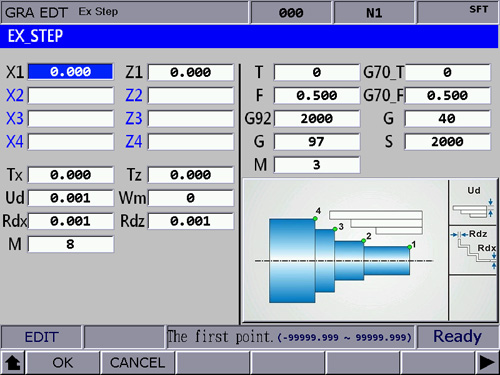Click the S spindle speed field

click(x=448, y=142)
